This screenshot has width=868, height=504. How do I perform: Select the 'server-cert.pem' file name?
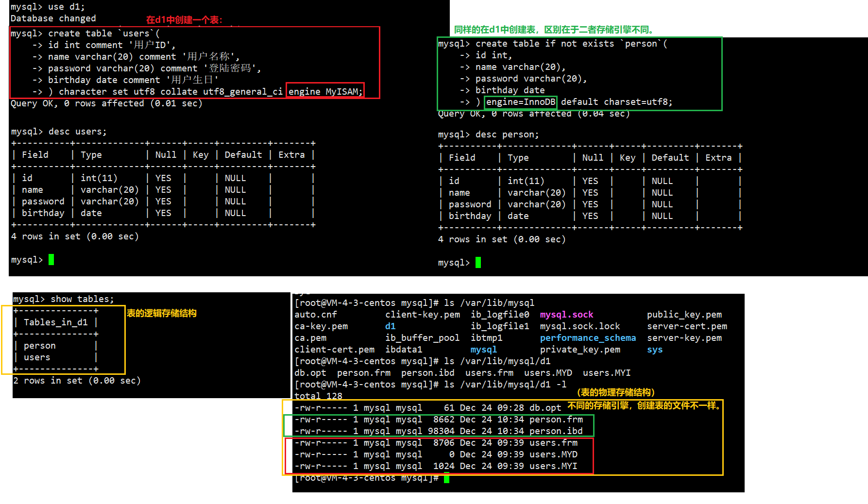point(687,326)
